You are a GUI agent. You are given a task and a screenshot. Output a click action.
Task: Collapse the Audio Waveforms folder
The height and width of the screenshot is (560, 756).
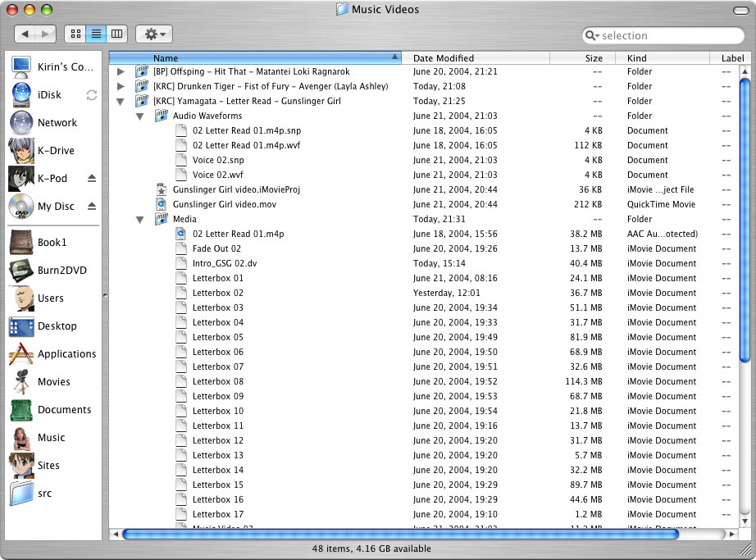pos(140,116)
